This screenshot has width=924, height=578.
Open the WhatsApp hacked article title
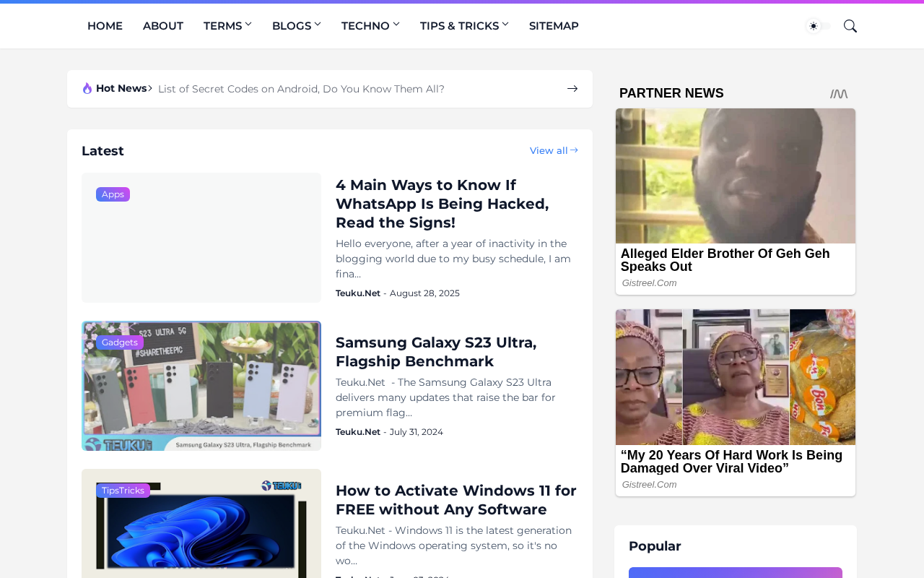click(x=442, y=204)
